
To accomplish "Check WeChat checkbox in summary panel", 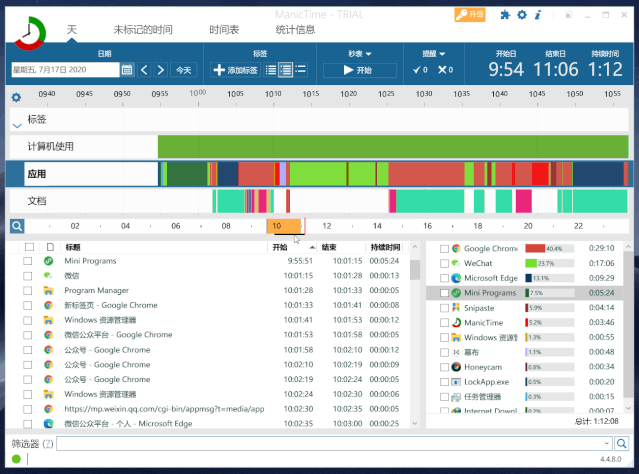I will [x=444, y=264].
